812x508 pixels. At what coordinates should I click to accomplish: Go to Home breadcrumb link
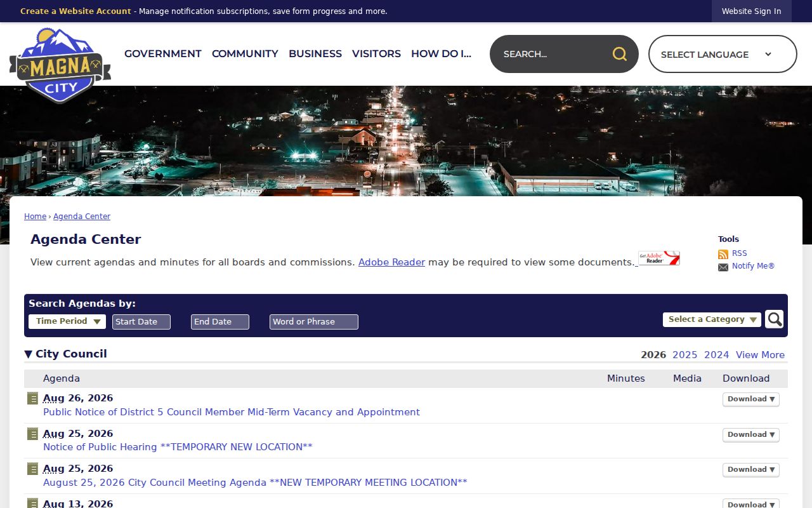[35, 217]
